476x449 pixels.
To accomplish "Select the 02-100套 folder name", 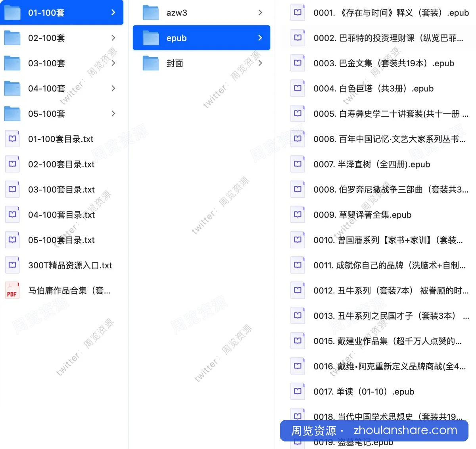I will click(x=46, y=38).
